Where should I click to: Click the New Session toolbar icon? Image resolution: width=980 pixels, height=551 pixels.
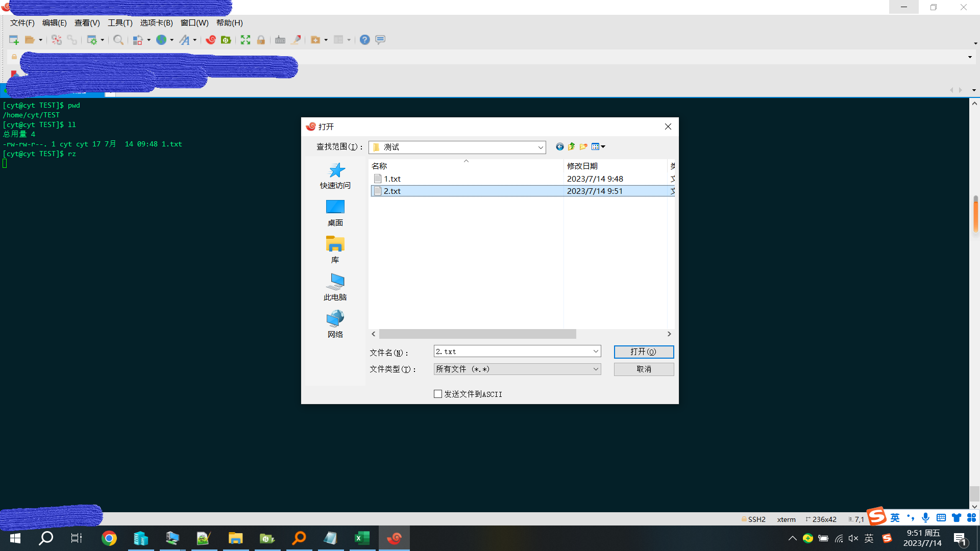coord(14,40)
